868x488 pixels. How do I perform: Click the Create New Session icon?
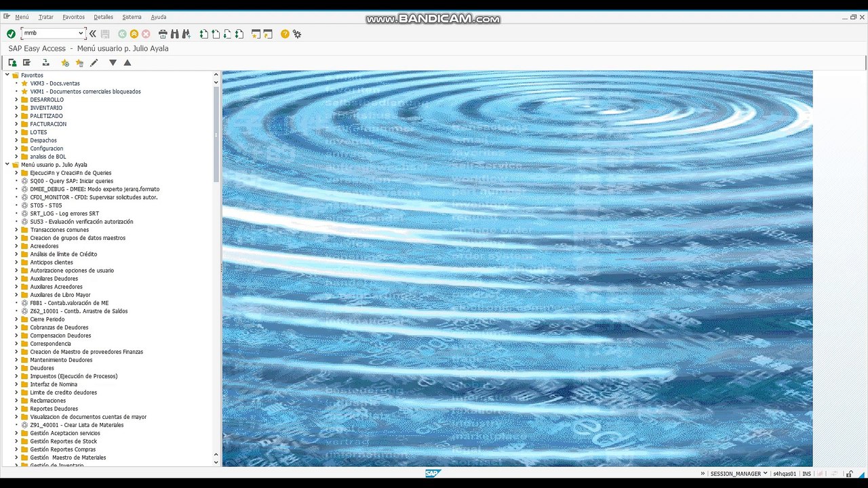click(x=256, y=34)
